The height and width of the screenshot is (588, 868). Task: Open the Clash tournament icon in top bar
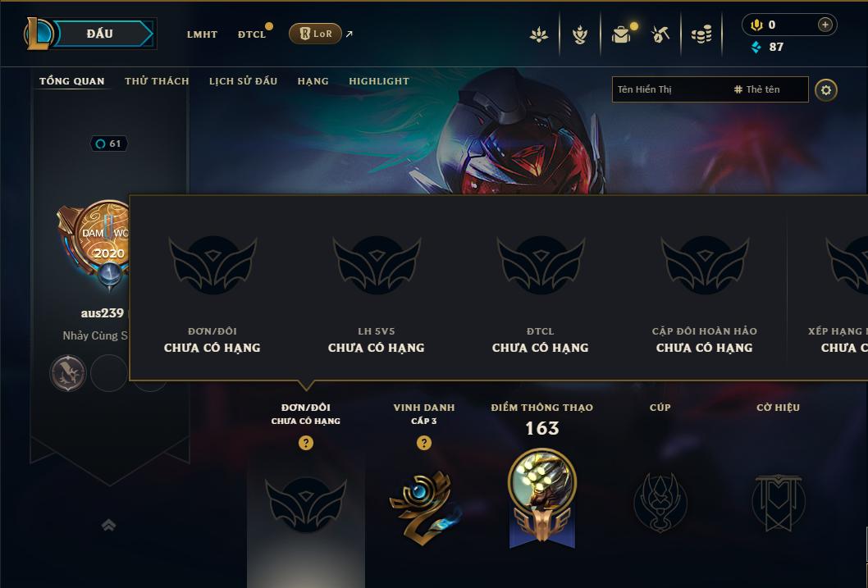539,34
